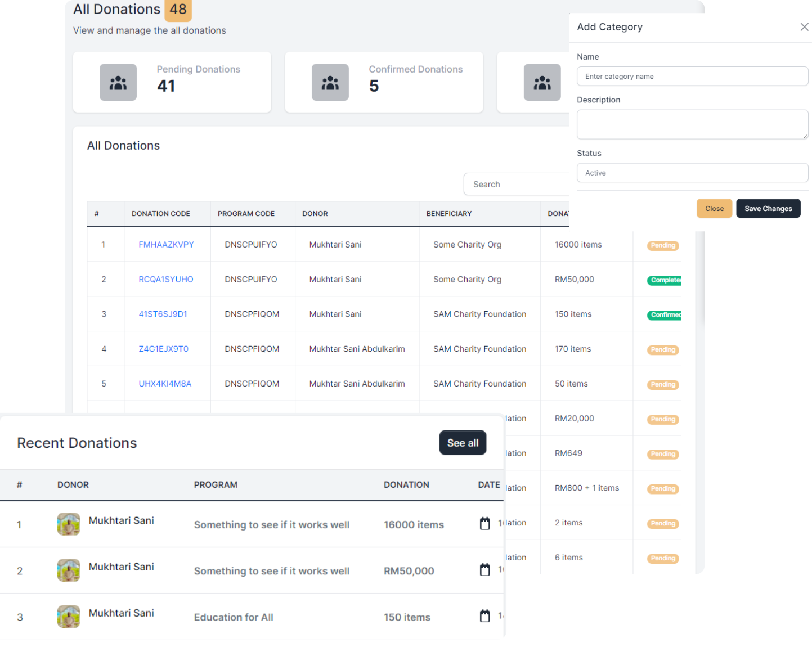The image size is (812, 647).
Task: Click avatar in the RM50,000 recent donation row
Action: click(x=69, y=570)
